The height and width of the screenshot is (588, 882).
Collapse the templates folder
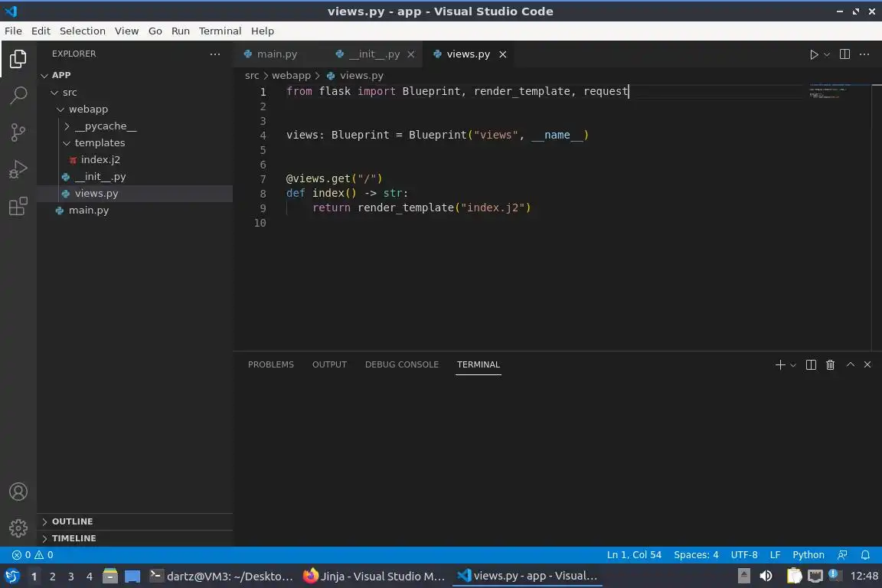[x=135, y=143]
